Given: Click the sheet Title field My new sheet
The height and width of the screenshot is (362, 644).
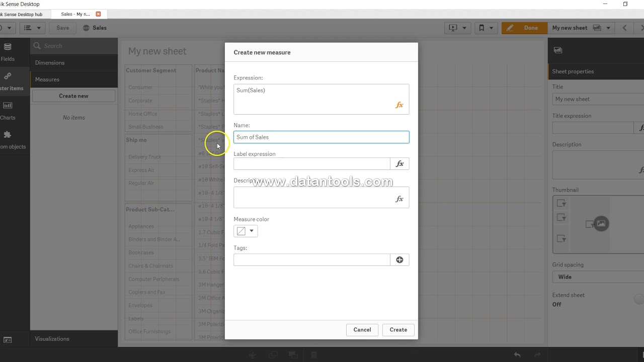Looking at the screenshot, I should click(x=598, y=99).
